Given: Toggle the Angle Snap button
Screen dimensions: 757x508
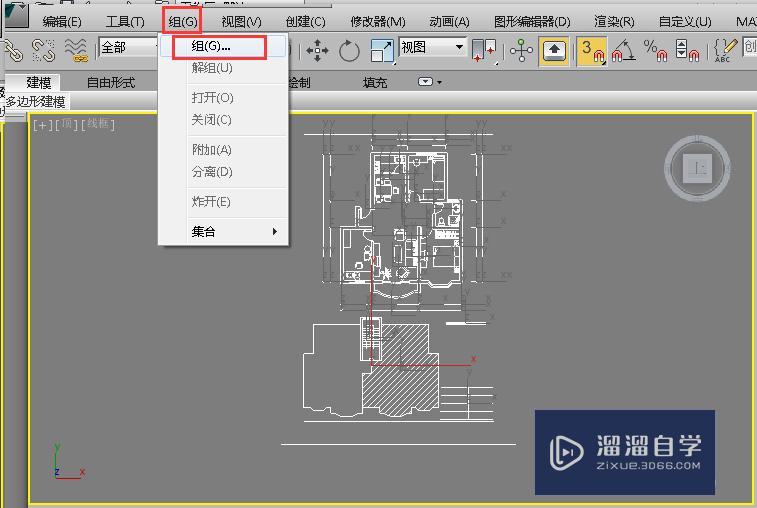Looking at the screenshot, I should pyautogui.click(x=623, y=50).
